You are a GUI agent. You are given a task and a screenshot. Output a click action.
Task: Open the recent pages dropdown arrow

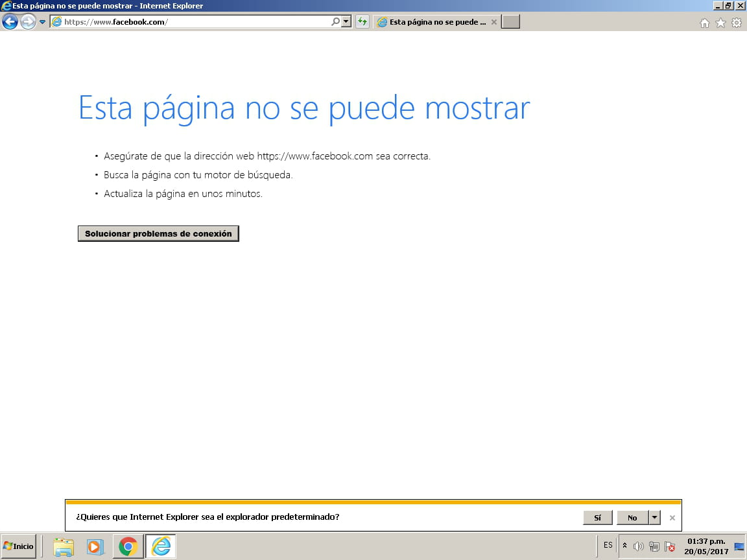(42, 22)
